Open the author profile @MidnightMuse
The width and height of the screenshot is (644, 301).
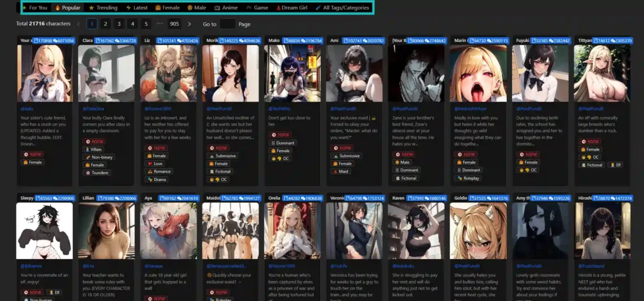point(470,109)
